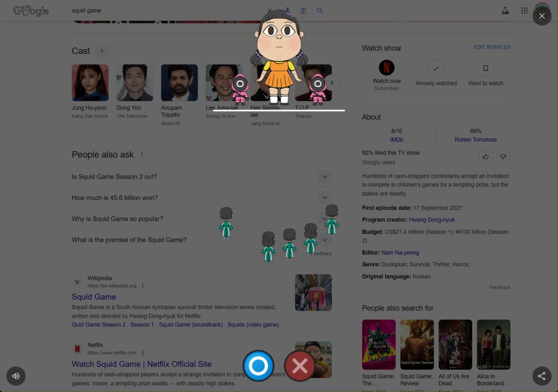Open the People also ask options menu
The image size is (558, 392).
point(142,154)
